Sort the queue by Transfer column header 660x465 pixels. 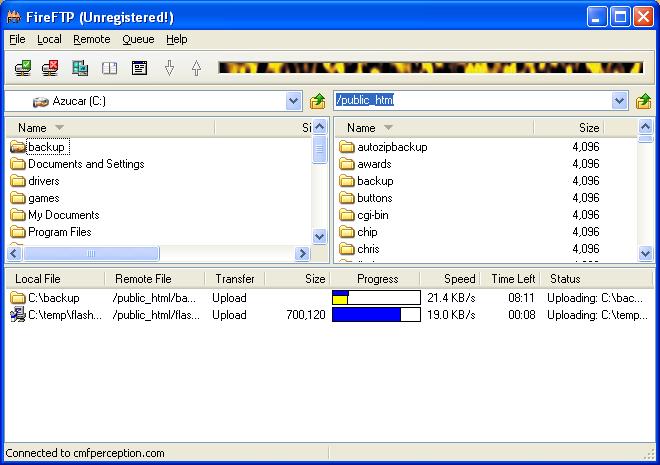point(234,279)
